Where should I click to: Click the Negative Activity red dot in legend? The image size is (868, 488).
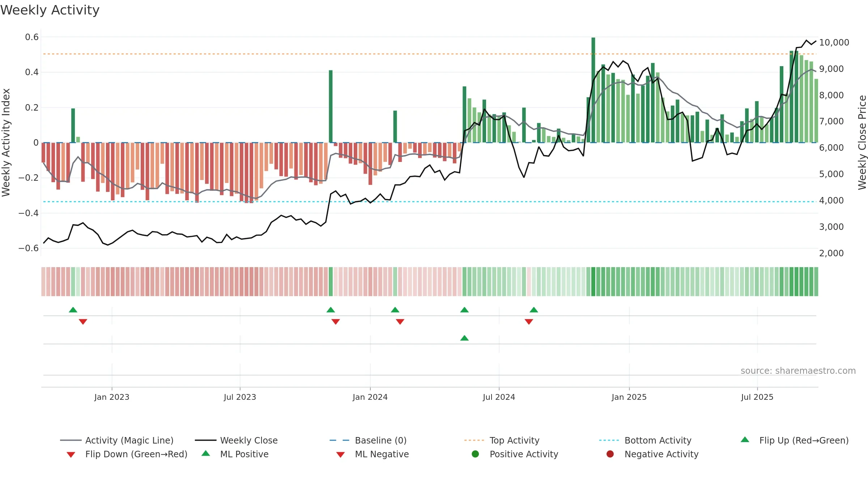(x=610, y=454)
